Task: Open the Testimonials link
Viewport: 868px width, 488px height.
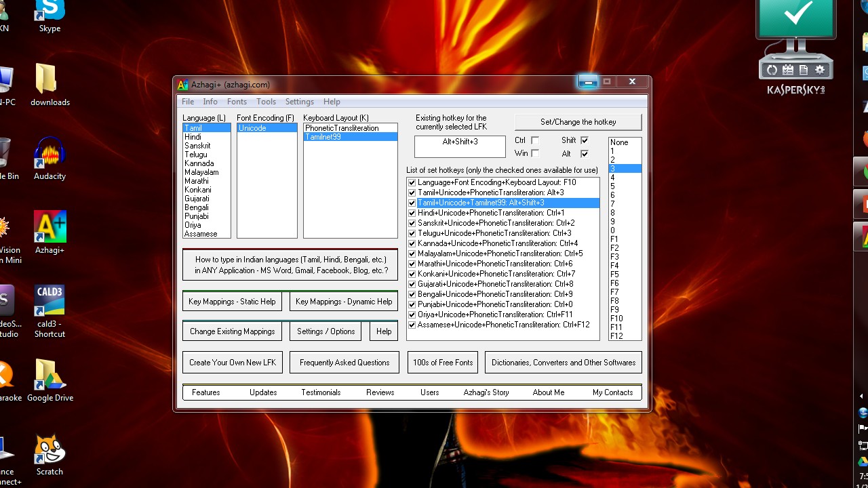Action: coord(321,392)
